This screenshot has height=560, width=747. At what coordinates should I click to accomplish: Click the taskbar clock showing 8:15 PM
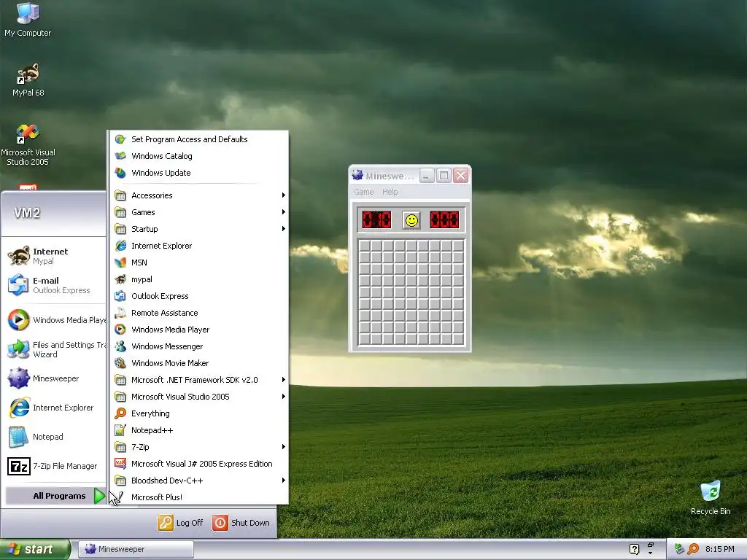click(719, 549)
